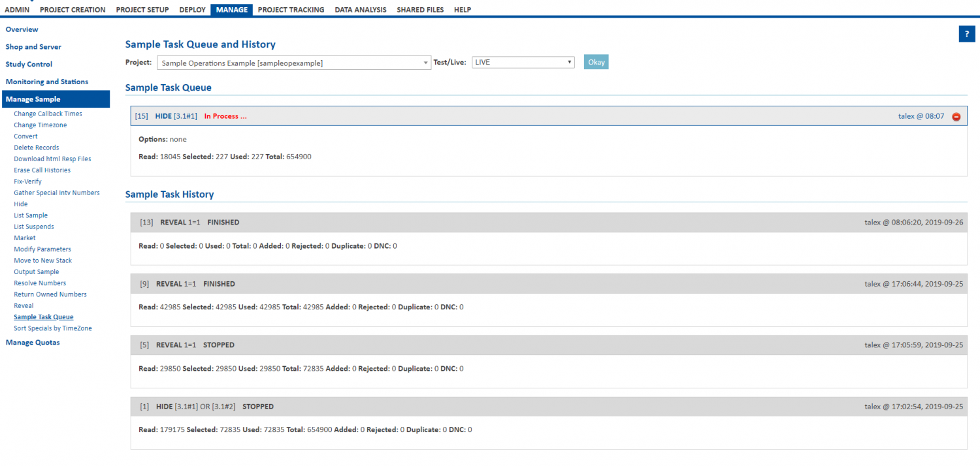This screenshot has height=466, width=980.
Task: Open List Suspends
Action: point(33,226)
